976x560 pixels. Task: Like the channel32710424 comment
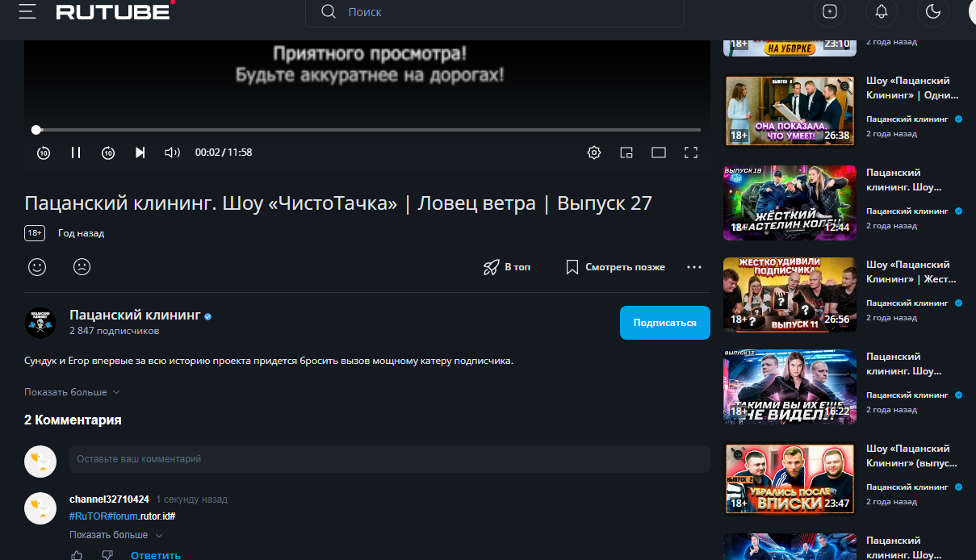(77, 555)
